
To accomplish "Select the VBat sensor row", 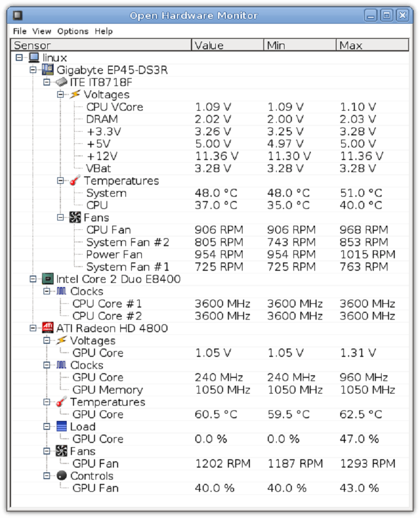I will point(210,168).
